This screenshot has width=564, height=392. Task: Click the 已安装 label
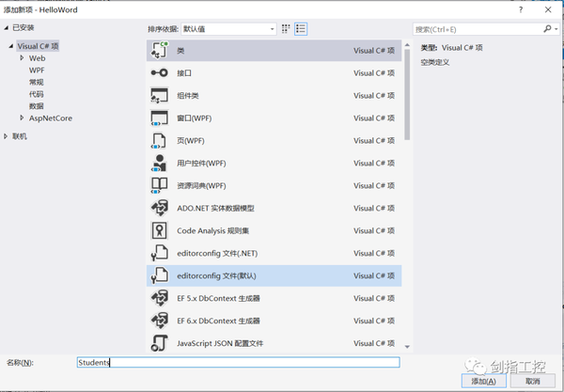pyautogui.click(x=23, y=27)
